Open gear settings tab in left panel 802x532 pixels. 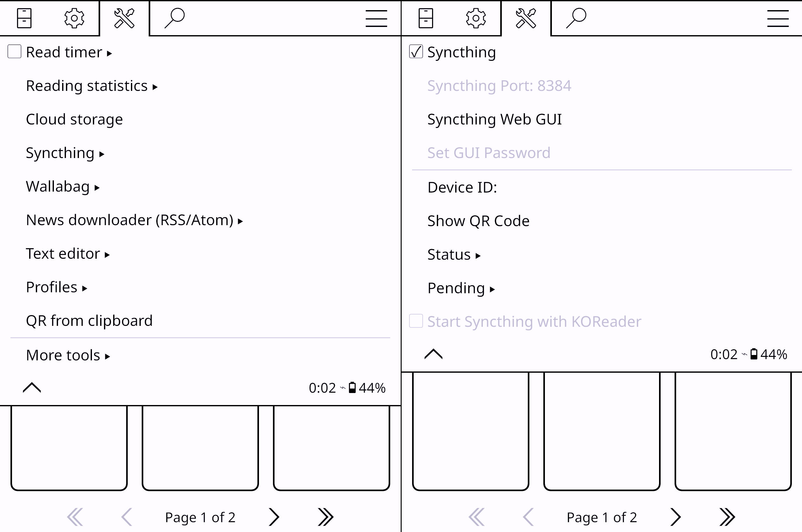(x=74, y=18)
